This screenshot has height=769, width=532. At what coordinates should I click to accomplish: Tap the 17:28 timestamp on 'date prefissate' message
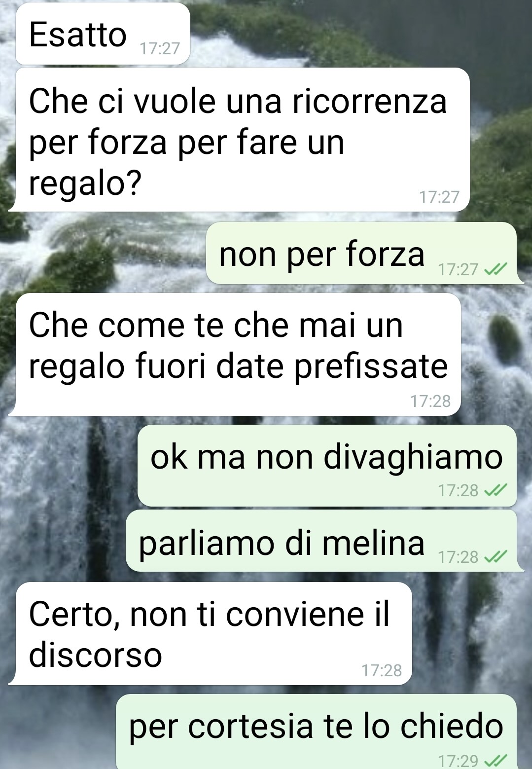[x=430, y=401]
